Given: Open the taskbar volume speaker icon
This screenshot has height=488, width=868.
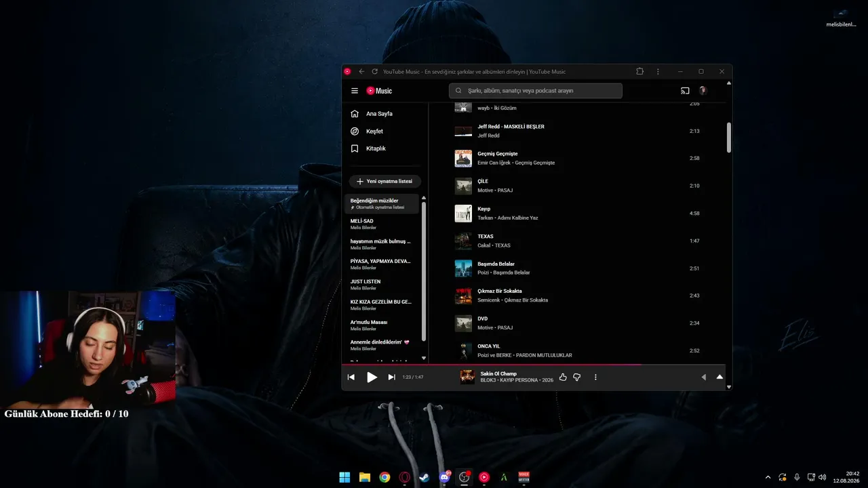Looking at the screenshot, I should pyautogui.click(x=823, y=477).
